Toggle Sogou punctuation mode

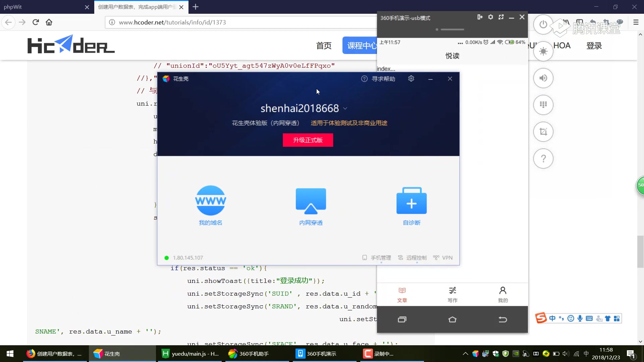click(561, 318)
